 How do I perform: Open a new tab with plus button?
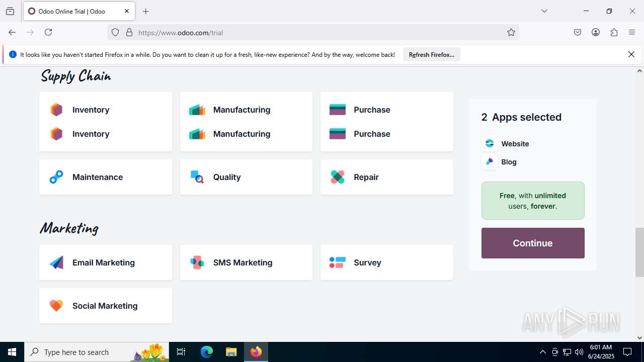point(146,11)
